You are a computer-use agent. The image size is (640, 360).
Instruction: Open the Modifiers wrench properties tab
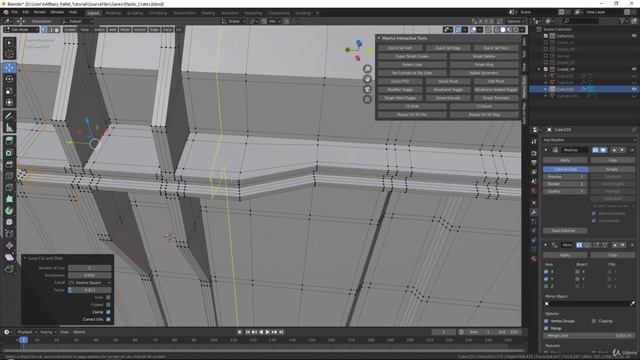(x=534, y=212)
